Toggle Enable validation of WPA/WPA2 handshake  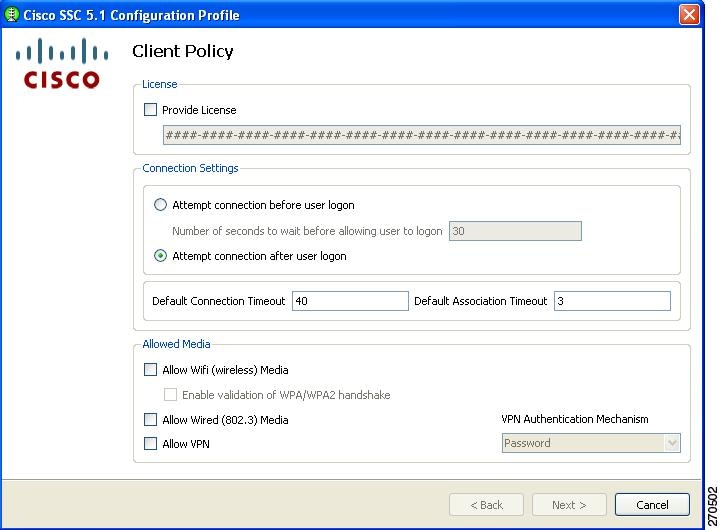[170, 394]
